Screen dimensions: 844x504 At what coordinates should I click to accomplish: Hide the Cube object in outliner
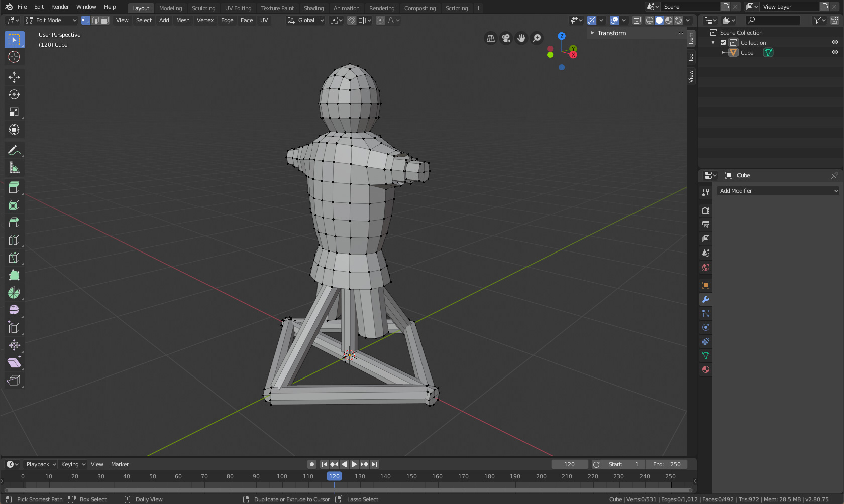pyautogui.click(x=835, y=52)
